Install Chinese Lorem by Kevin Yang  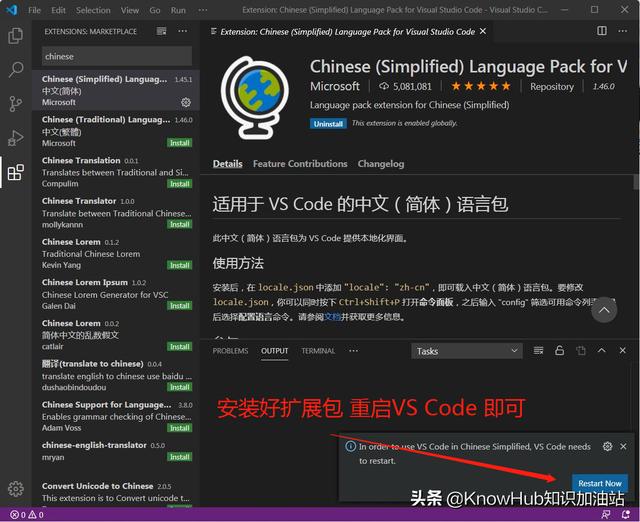click(x=180, y=265)
